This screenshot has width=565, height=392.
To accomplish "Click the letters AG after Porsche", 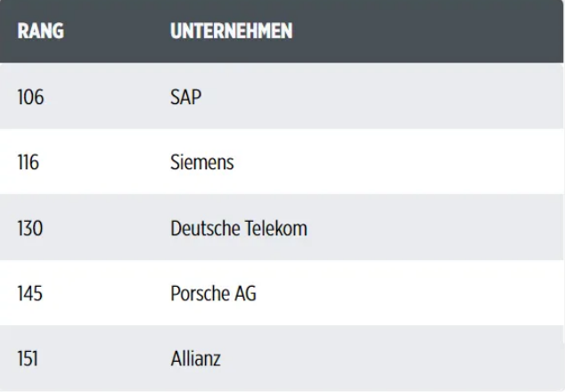I will point(246,293).
